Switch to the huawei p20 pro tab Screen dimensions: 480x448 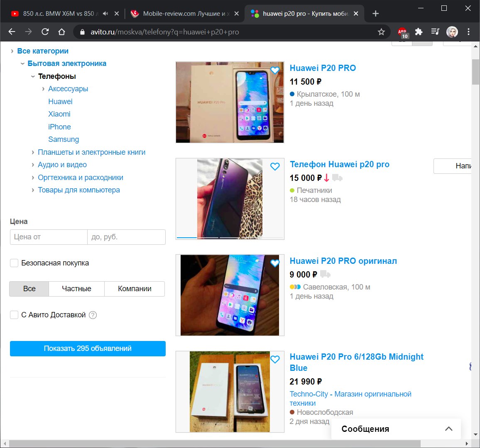click(304, 13)
